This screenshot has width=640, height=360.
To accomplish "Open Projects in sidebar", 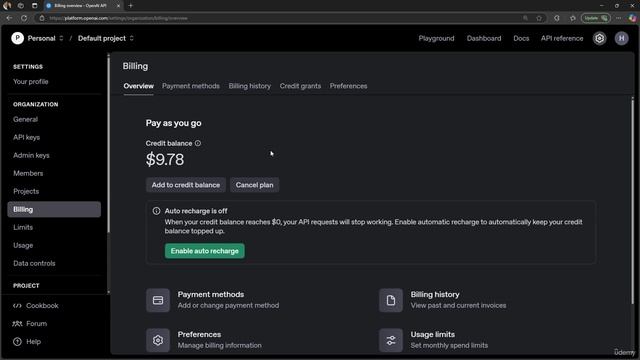I will (x=26, y=191).
